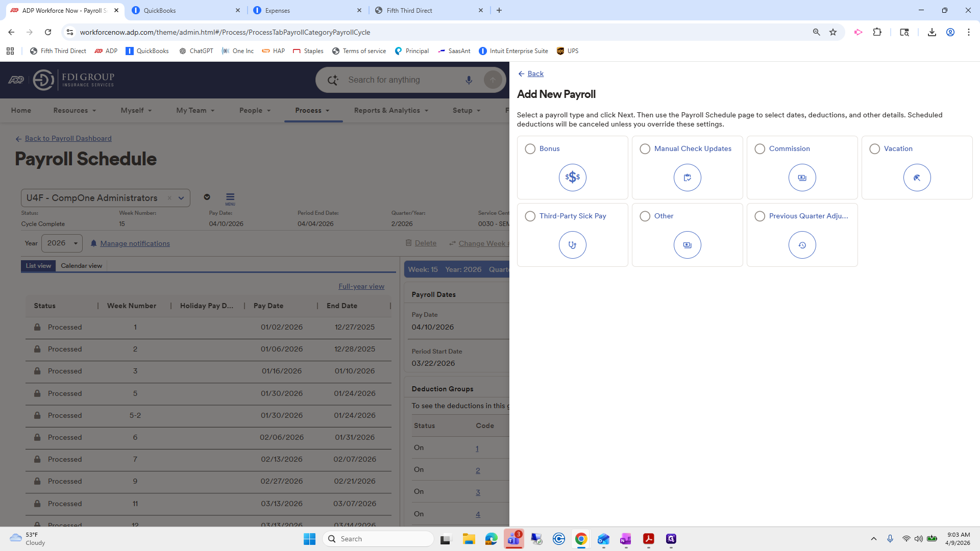
Task: Select the Vacation payroll type
Action: (x=874, y=148)
